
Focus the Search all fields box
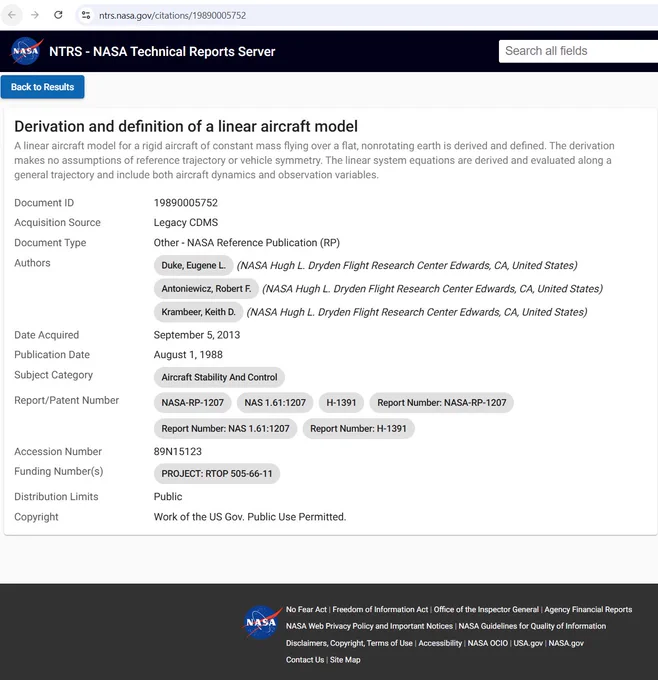[x=578, y=51]
